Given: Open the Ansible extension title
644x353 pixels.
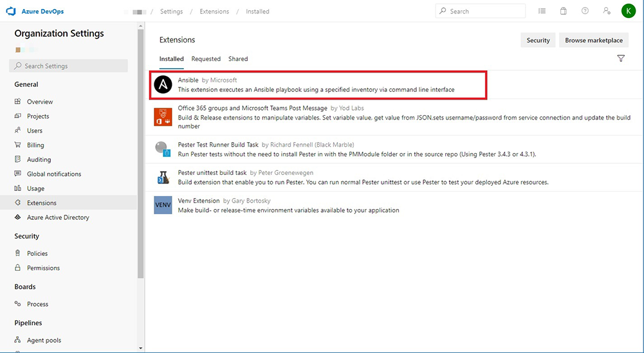Looking at the screenshot, I should (x=188, y=80).
